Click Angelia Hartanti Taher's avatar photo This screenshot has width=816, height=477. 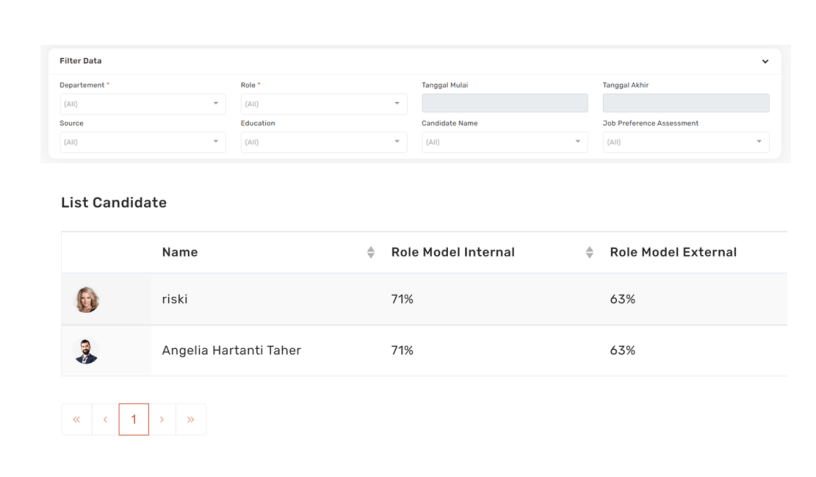click(x=87, y=351)
